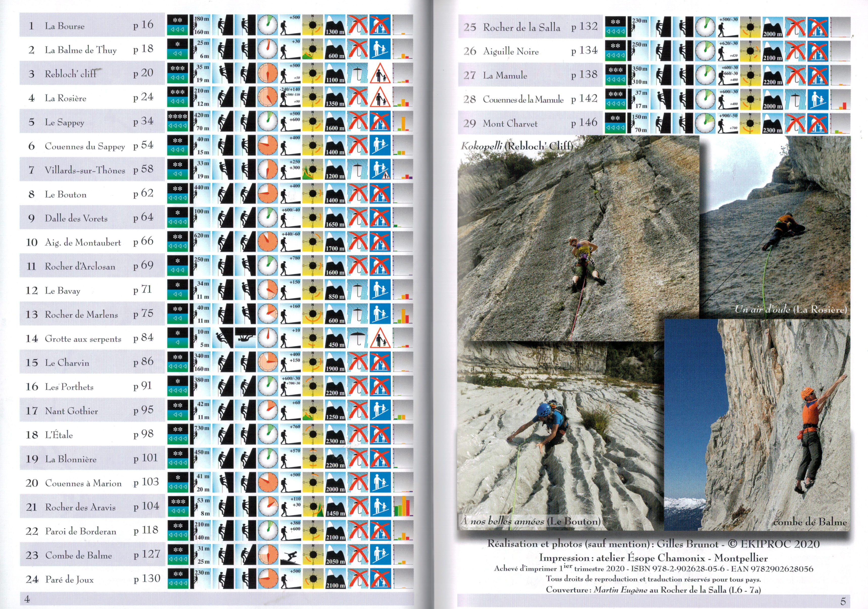Click the warning triangle icon in Rebloch' cliff row
Image resolution: width=868 pixels, height=609 pixels.
tap(380, 73)
